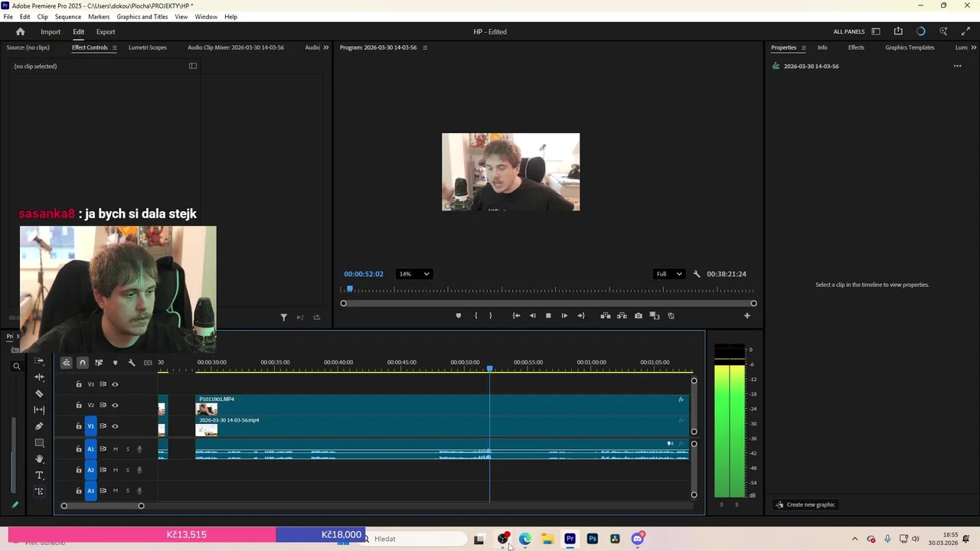Hide track V2 with eye icon

click(x=115, y=405)
